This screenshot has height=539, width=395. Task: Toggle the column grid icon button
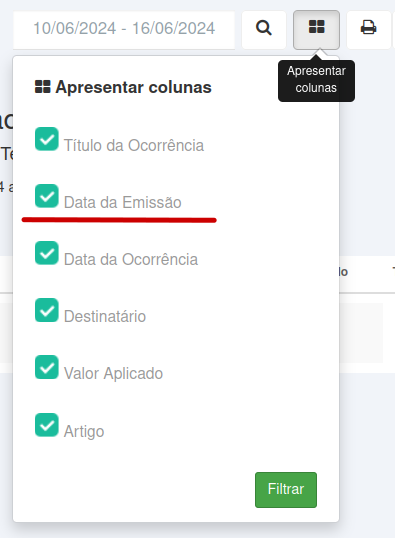(316, 30)
